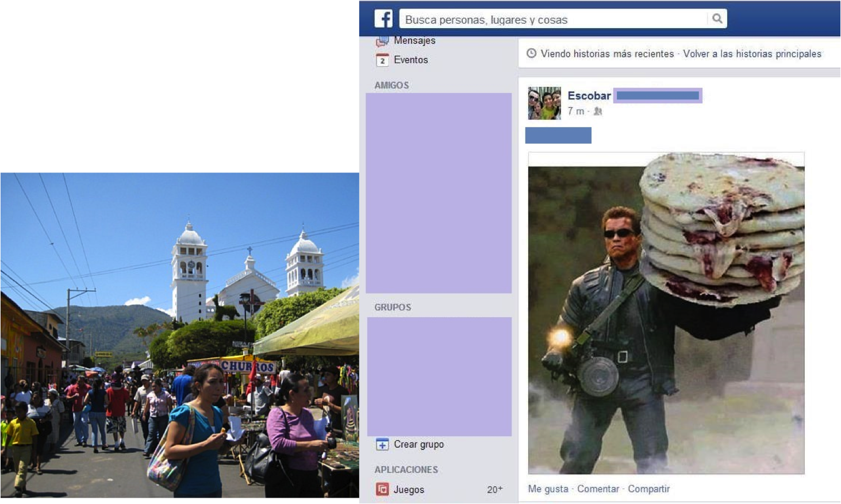Click the Eventos calendar icon
841x504 pixels.
click(x=382, y=60)
